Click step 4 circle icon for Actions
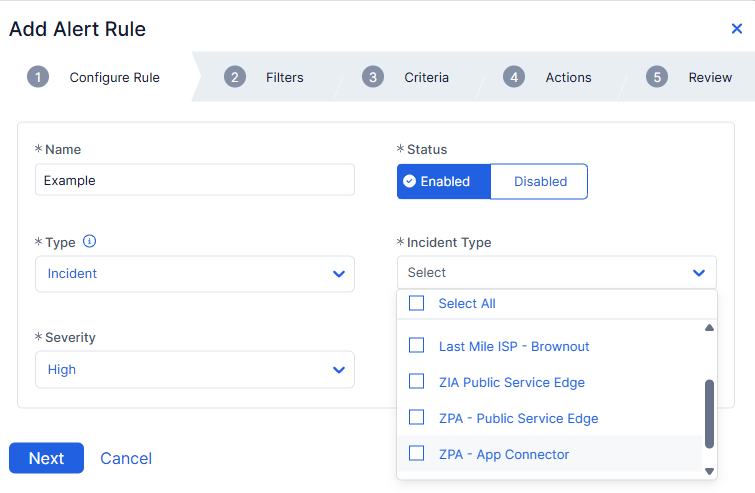This screenshot has width=755, height=493. pyautogui.click(x=514, y=77)
